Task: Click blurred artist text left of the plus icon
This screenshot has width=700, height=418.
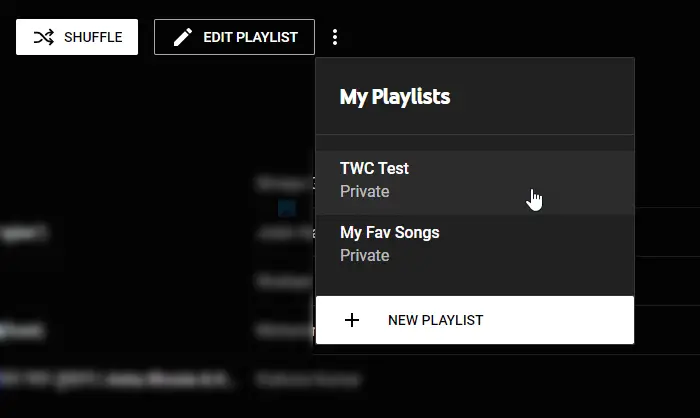Action: tap(285, 329)
